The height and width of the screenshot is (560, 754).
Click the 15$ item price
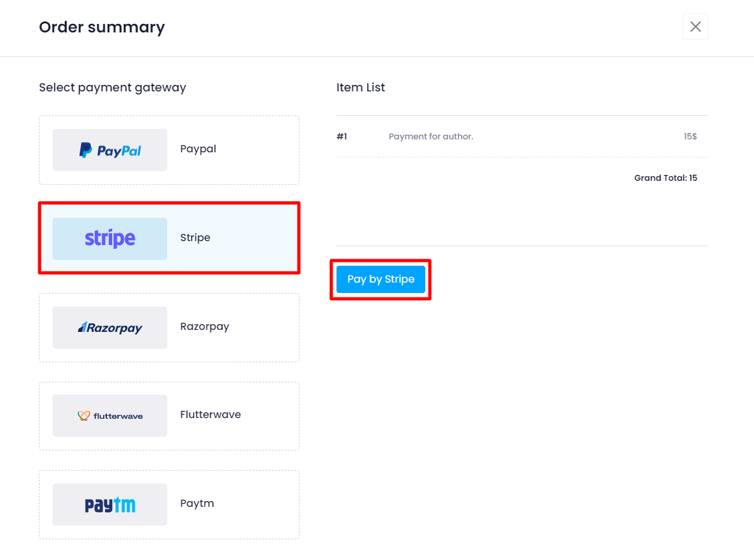(x=690, y=137)
